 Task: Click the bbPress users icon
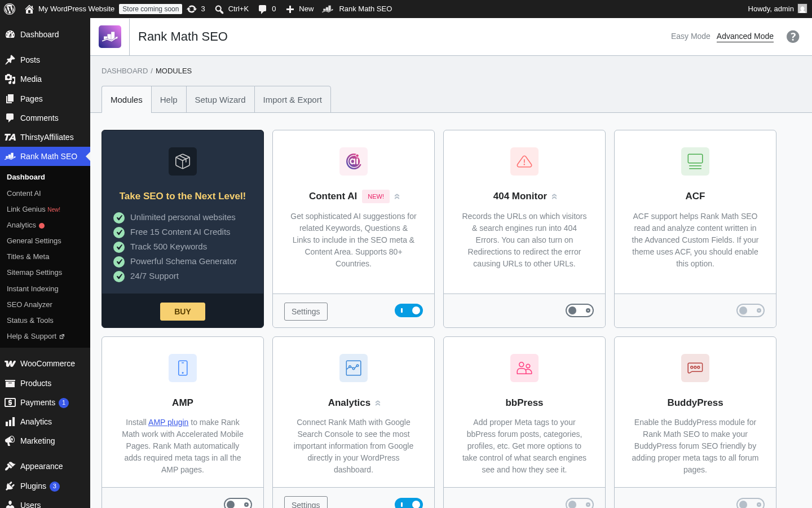pos(524,368)
